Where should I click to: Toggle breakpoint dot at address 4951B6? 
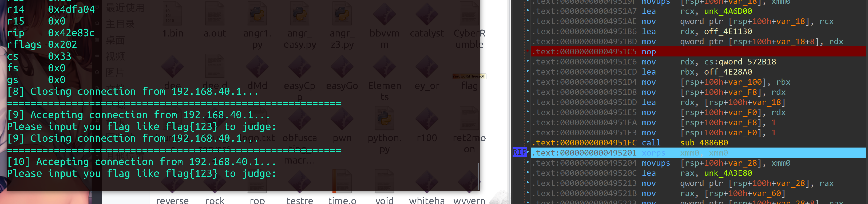pyautogui.click(x=528, y=31)
